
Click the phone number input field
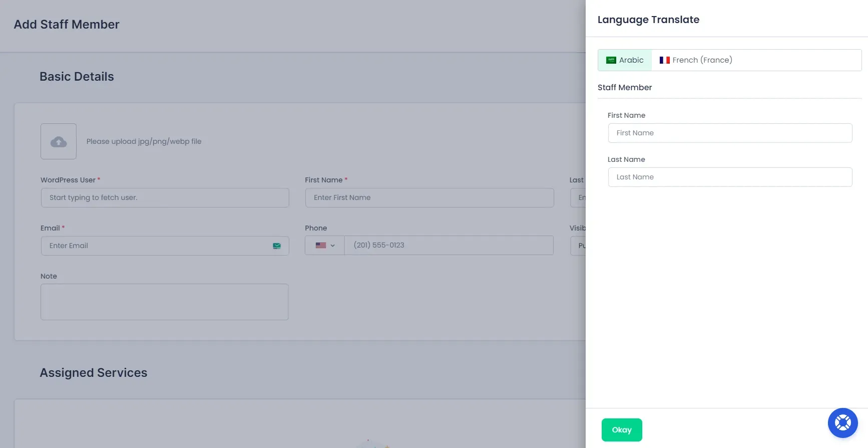(449, 246)
